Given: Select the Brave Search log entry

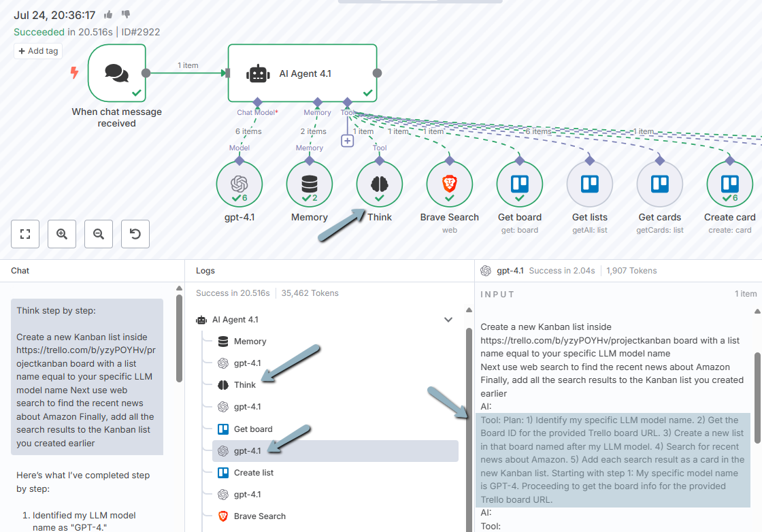Looking at the screenshot, I should 335,516.
